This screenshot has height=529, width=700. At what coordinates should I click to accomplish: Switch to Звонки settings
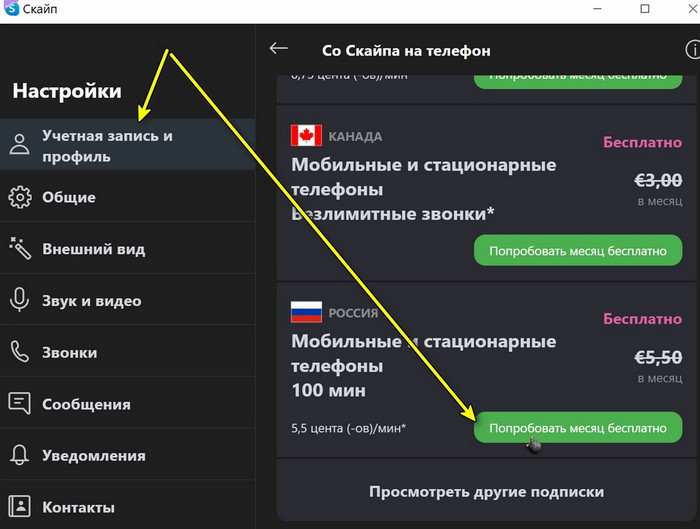pyautogui.click(x=128, y=352)
